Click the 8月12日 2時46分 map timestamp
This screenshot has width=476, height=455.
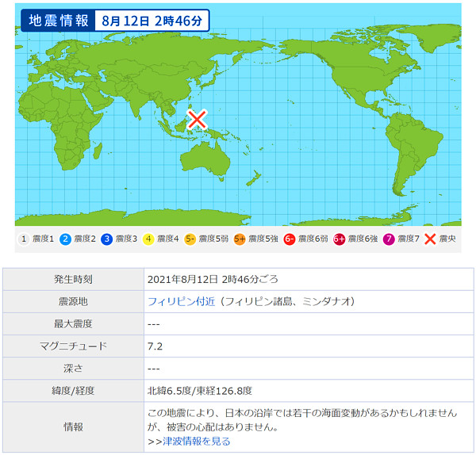tap(152, 21)
